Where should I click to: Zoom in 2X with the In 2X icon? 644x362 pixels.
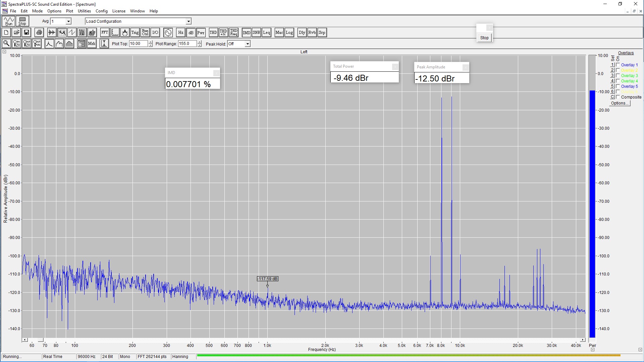pyautogui.click(x=16, y=44)
